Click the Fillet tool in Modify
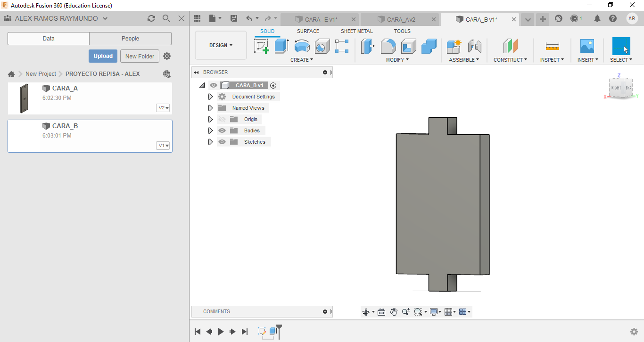Viewport: 644px width, 342px height. tap(388, 46)
